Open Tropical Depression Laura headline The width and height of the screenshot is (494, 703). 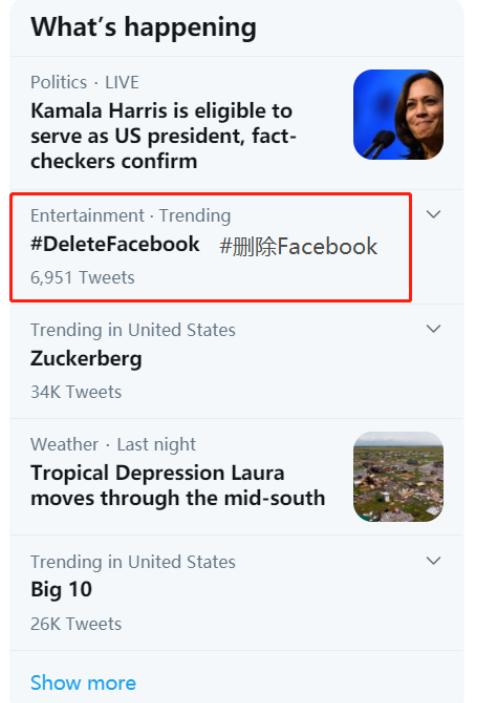coord(178,486)
